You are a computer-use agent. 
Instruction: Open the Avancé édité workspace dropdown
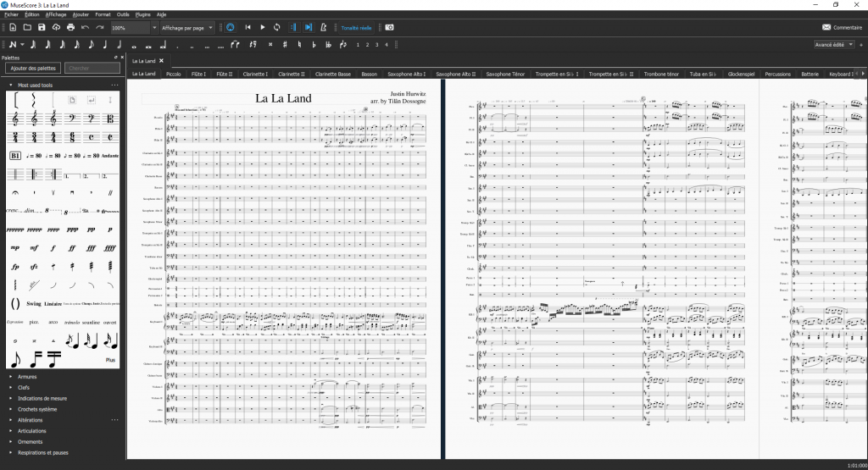[x=834, y=44]
